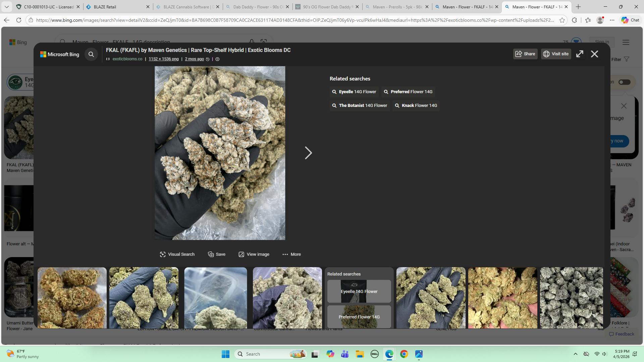This screenshot has height=362, width=644.
Task: Open the More options menu
Action: click(291, 254)
